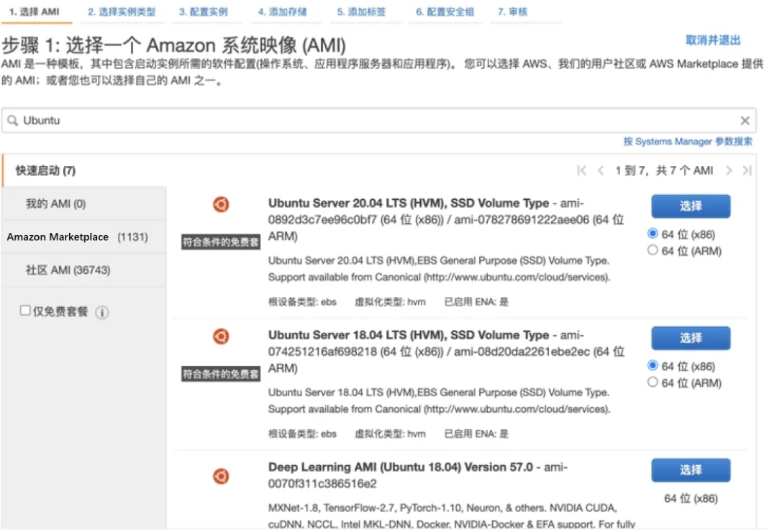Select 64 位 (ARM) for Ubuntu 20.04
Screen dimensions: 777x532
coord(653,250)
